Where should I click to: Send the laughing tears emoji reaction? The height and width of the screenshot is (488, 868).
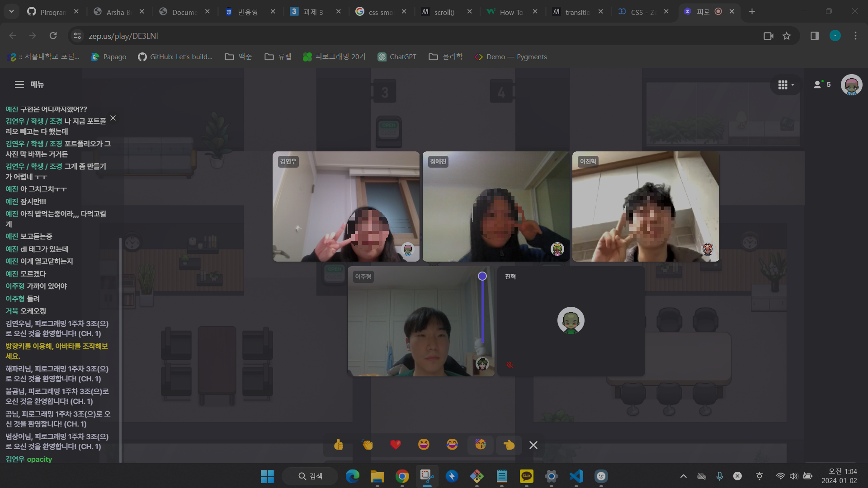[452, 445]
